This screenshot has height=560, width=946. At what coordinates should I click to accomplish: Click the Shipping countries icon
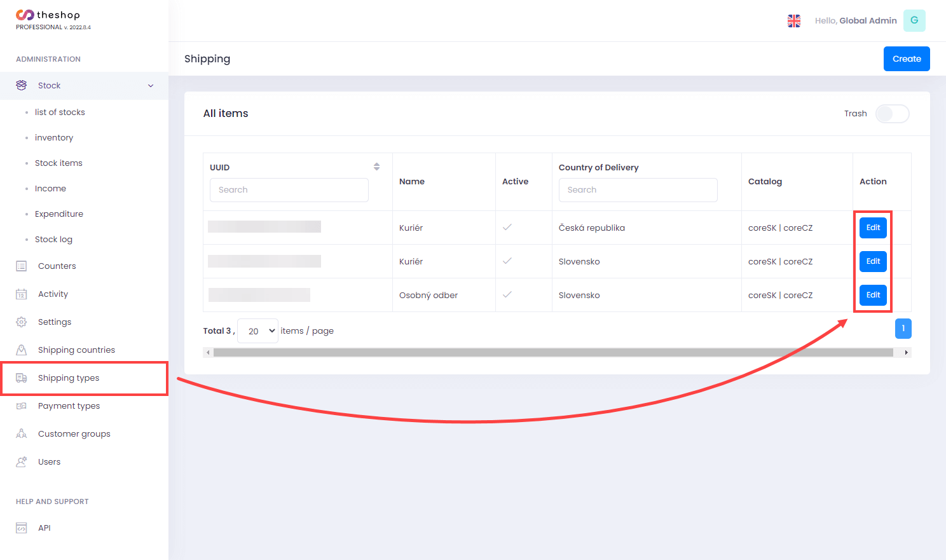click(x=22, y=350)
